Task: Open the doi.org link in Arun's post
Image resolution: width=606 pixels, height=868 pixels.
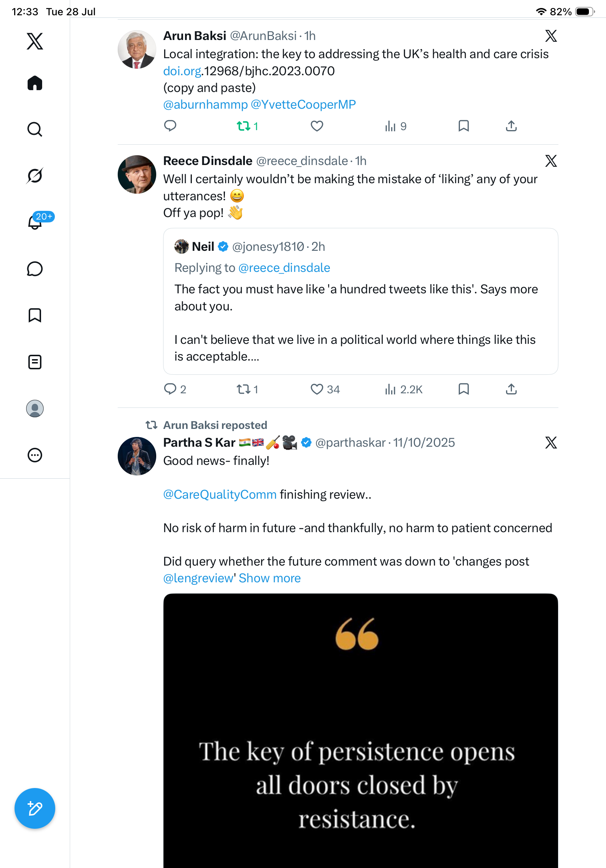Action: tap(182, 71)
